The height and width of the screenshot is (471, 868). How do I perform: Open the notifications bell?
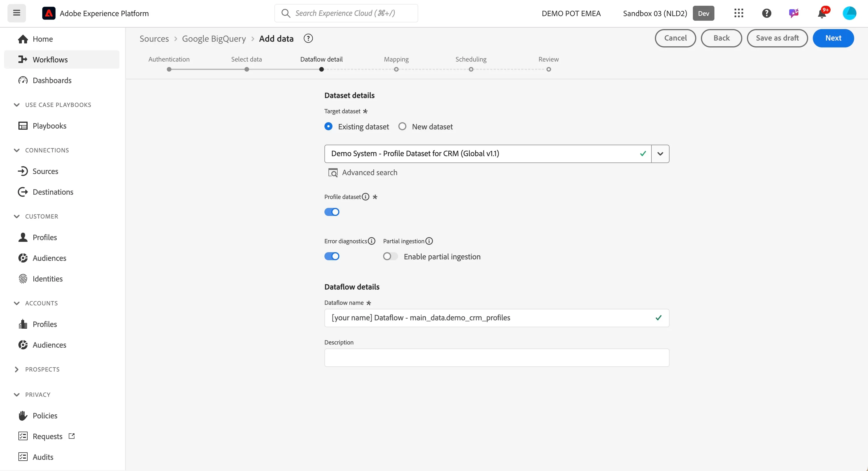click(822, 13)
